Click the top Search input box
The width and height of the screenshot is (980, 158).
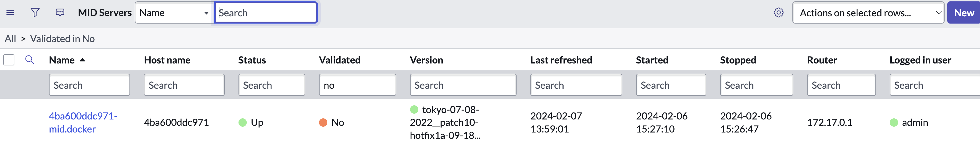(266, 12)
